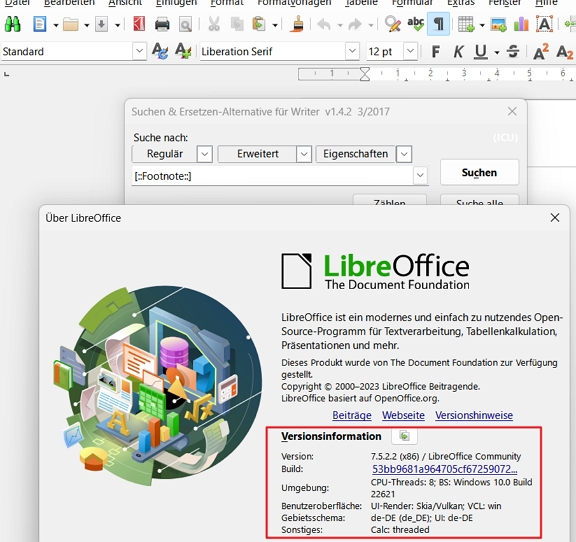Screen dimensions: 576x542
Task: Open the Ansicht menu
Action: pos(125,2)
